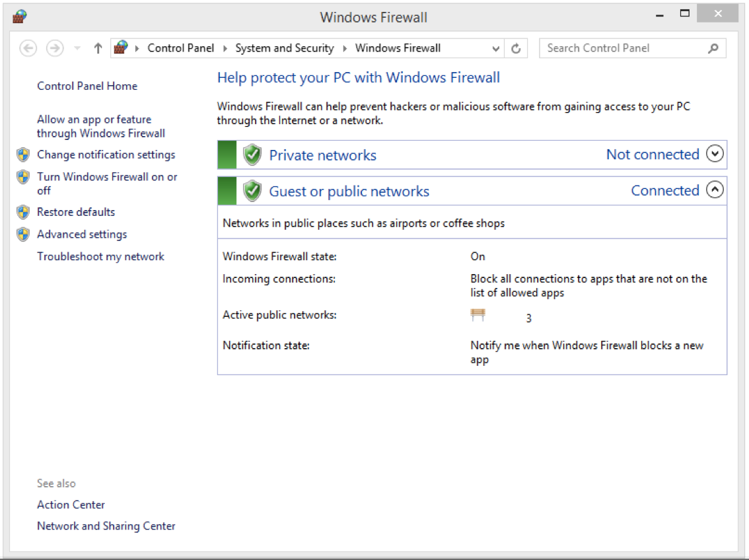Maximize the Windows Firewall window
The height and width of the screenshot is (560, 749).
click(684, 13)
